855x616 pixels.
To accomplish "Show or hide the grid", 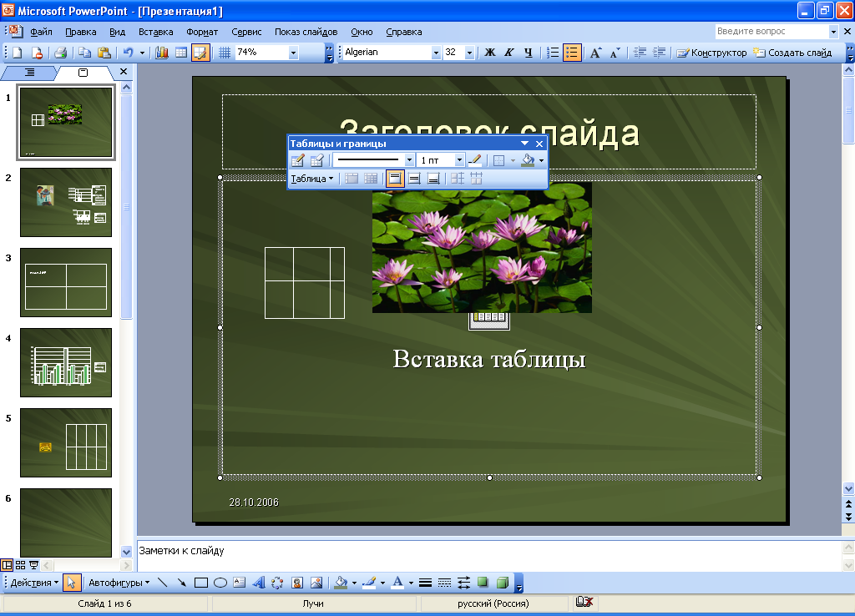I will [224, 53].
